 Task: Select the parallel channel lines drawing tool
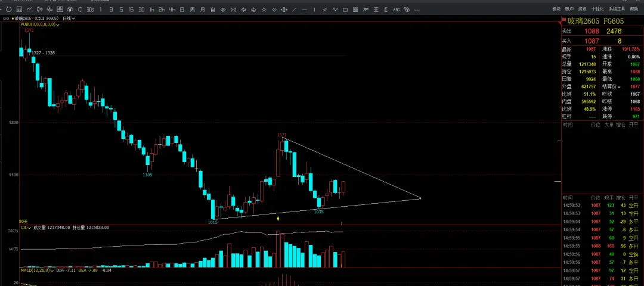tap(325, 9)
